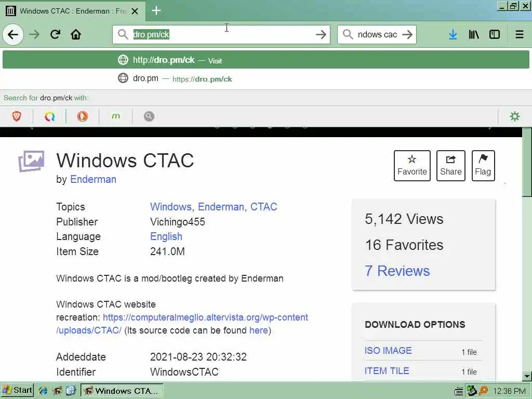Open the 7 Reviews link
This screenshot has height=399, width=532.
pos(397,271)
